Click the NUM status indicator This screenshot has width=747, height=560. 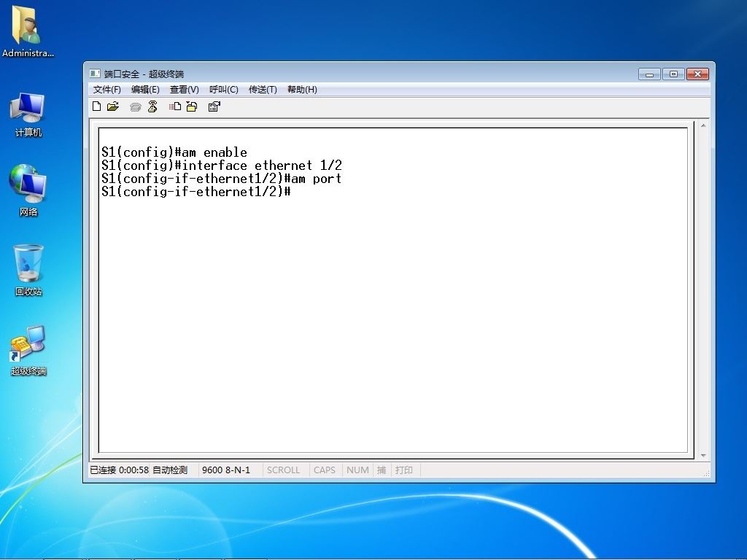357,470
